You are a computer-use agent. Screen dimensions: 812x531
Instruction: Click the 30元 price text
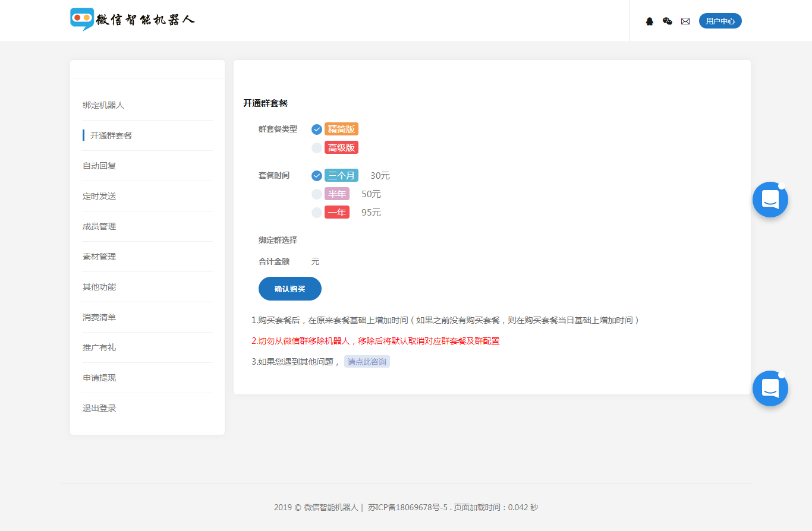click(x=380, y=176)
